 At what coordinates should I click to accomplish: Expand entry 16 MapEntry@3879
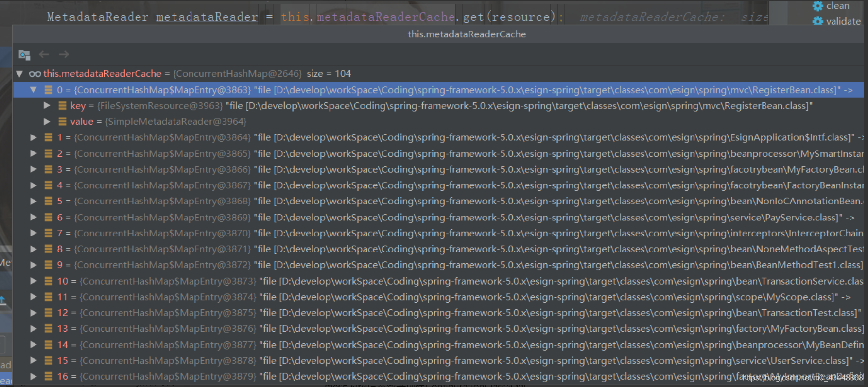(33, 376)
